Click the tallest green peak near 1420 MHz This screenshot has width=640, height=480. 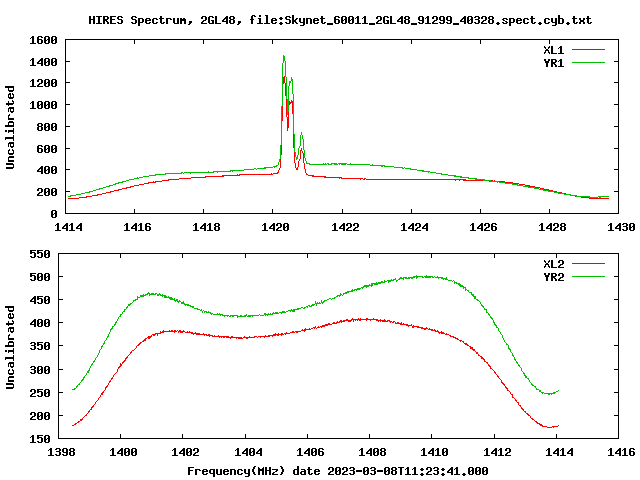[x=284, y=56]
